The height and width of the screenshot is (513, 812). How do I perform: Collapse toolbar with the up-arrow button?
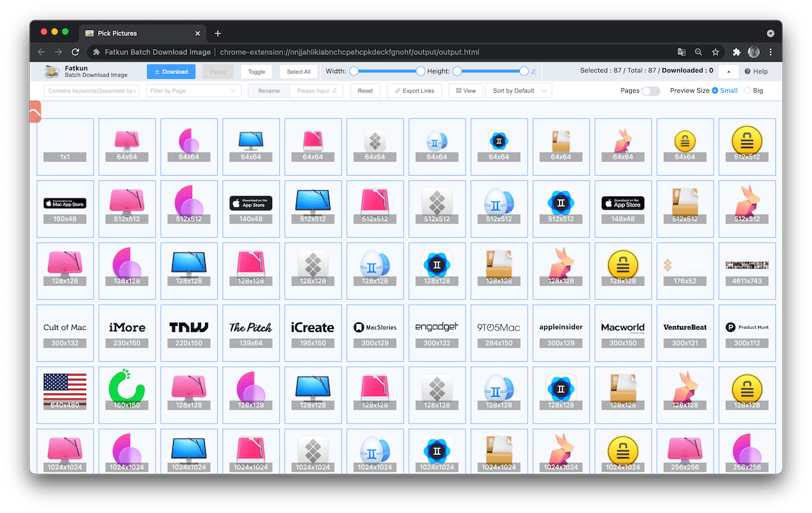(728, 71)
